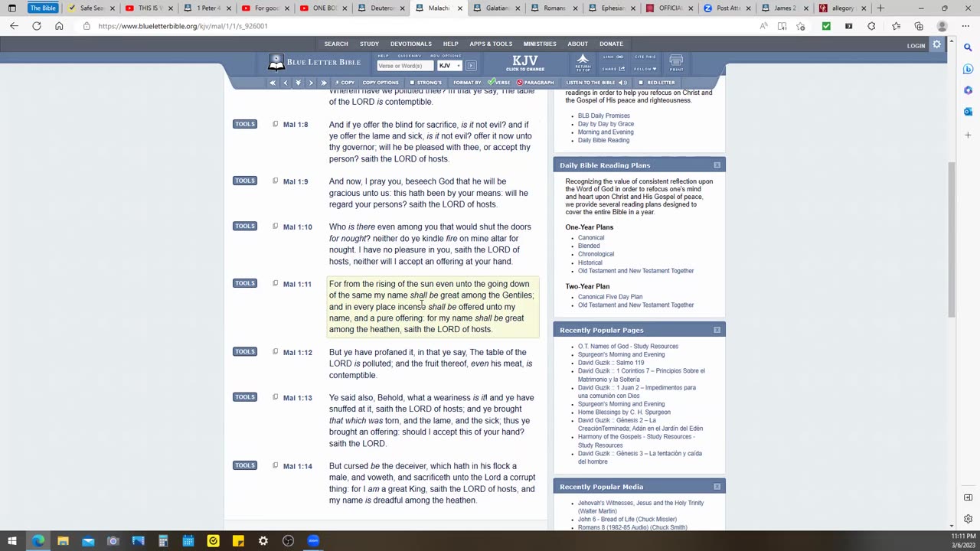Open the Devotionals menu

411,44
